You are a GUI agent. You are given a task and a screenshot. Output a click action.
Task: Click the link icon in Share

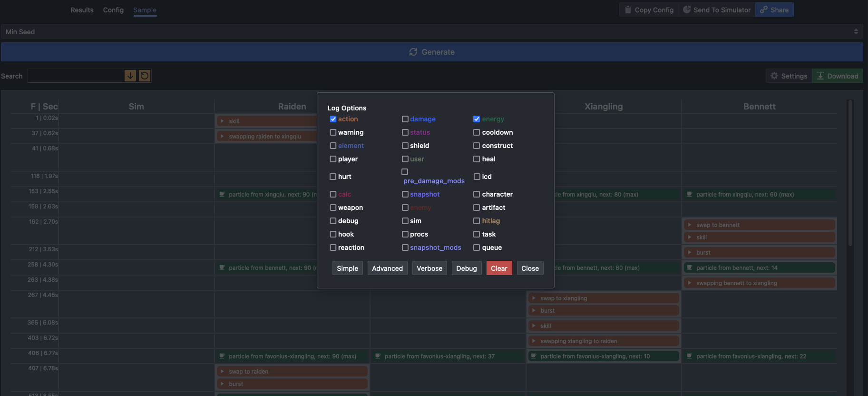coord(764,10)
